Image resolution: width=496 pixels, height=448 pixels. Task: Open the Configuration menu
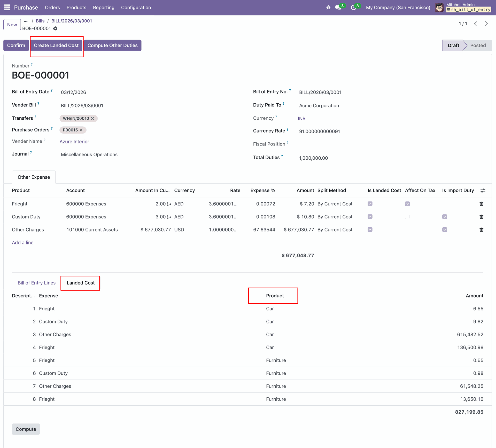(x=136, y=7)
